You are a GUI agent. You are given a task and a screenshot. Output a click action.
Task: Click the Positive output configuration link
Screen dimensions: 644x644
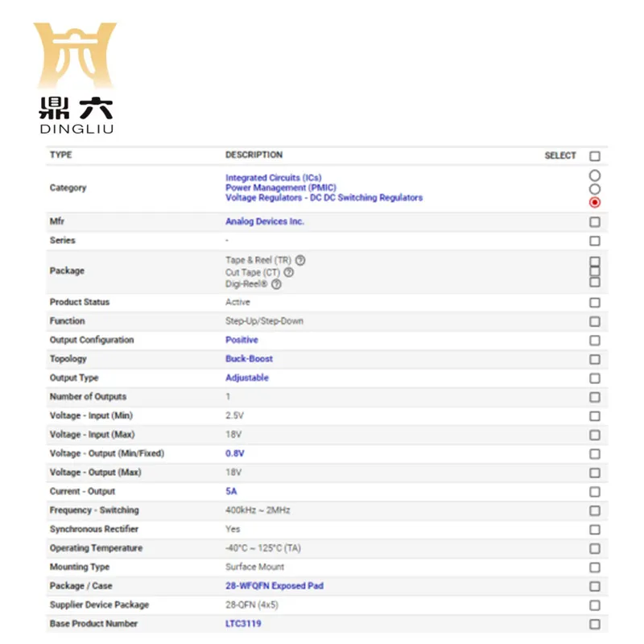(242, 340)
